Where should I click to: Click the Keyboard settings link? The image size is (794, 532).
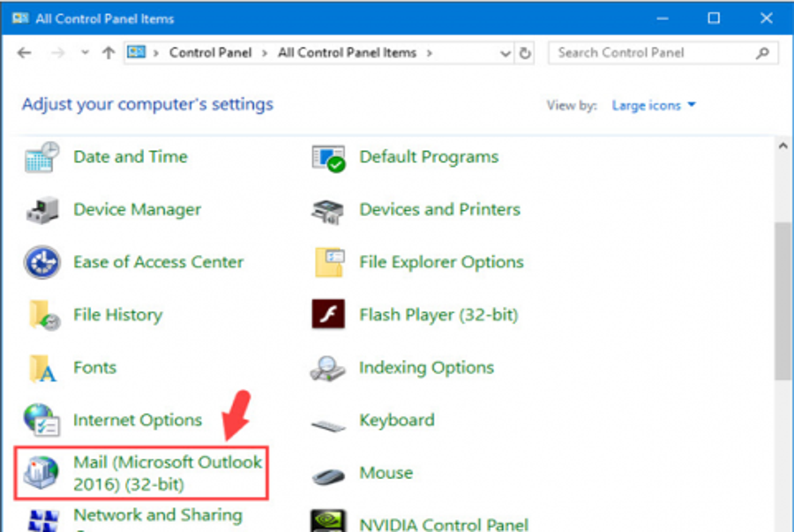(396, 420)
